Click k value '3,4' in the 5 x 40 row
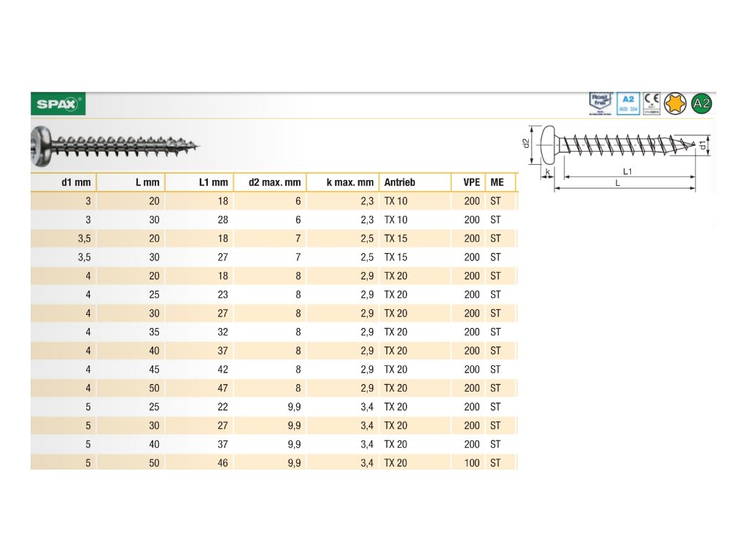The image size is (747, 560). [x=367, y=444]
